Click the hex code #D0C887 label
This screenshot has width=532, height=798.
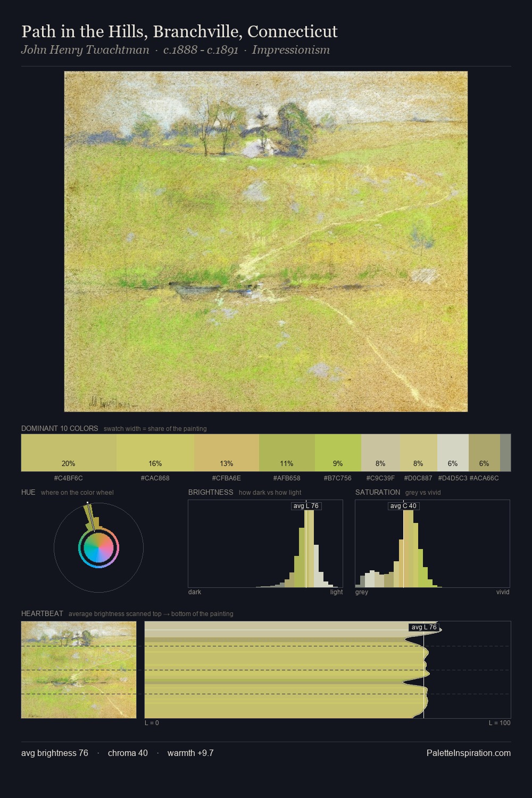click(x=418, y=478)
